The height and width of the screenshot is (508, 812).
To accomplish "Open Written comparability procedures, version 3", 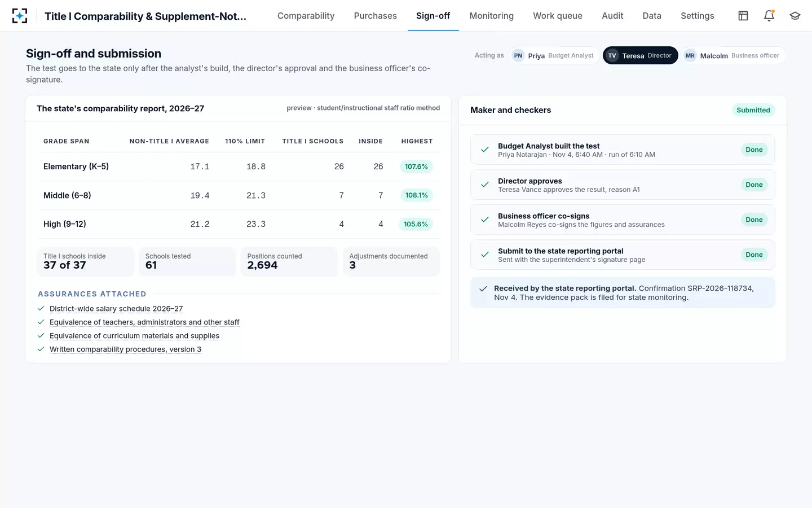I will [125, 349].
